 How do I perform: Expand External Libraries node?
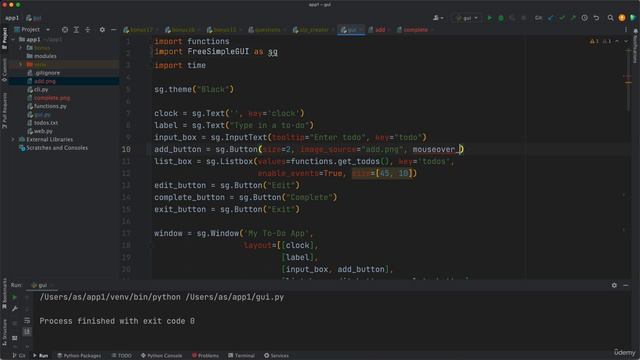13,140
